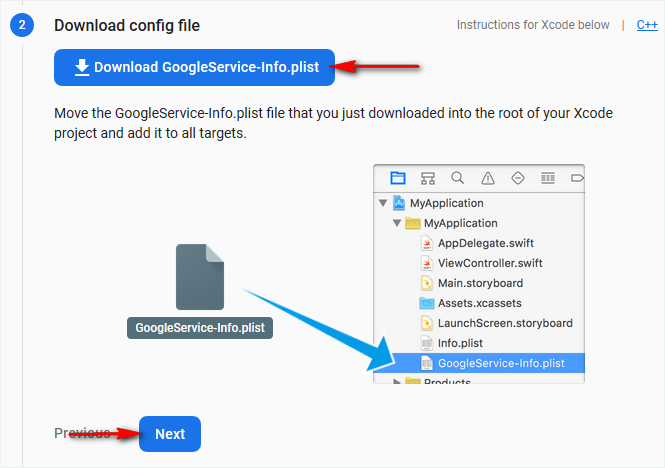Open the Issue navigator warning triangle

coord(488,178)
